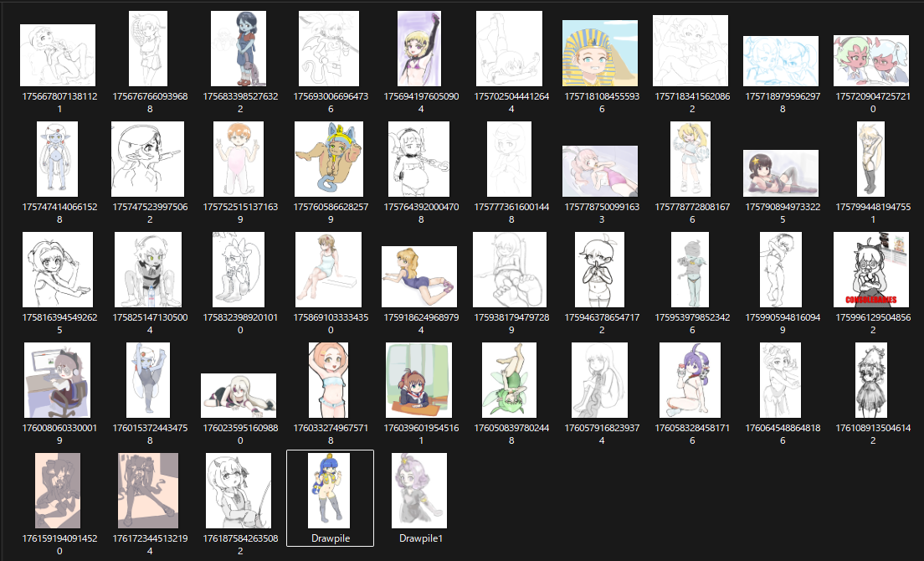
Task: Click file name 1757475239975062
Action: coord(151,213)
